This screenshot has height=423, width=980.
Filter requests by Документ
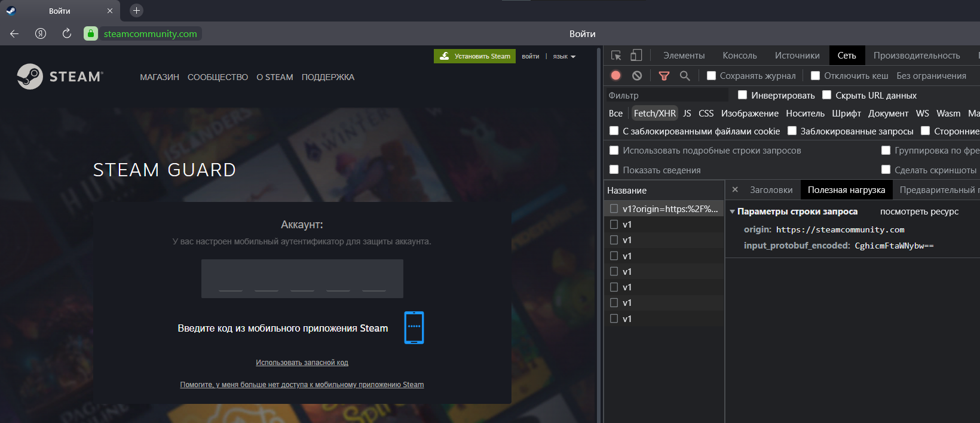pos(888,114)
